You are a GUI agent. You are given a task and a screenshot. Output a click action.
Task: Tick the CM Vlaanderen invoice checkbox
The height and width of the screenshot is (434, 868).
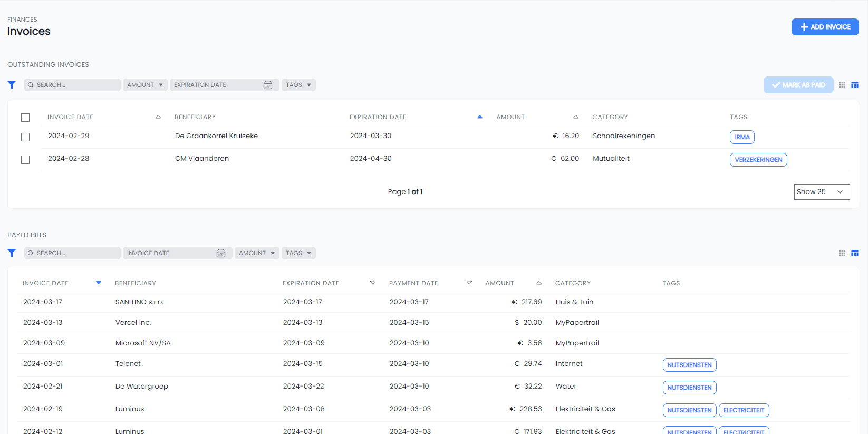(25, 160)
